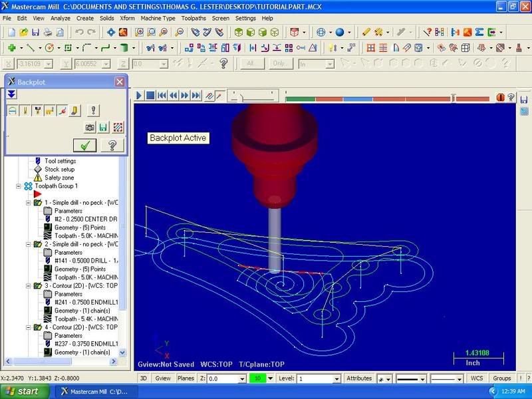Collapse operation 3 Contour (2D) node
Screen dimensions: 532x399
(x=28, y=286)
